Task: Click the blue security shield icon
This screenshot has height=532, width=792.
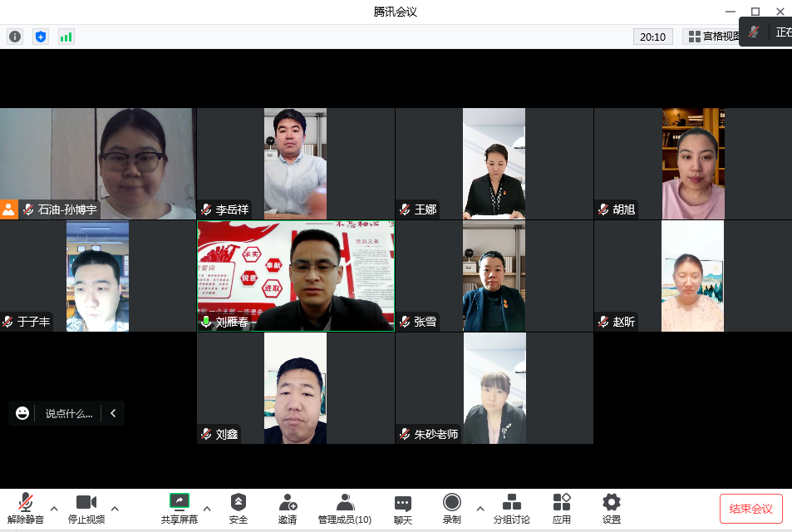Action: click(40, 37)
